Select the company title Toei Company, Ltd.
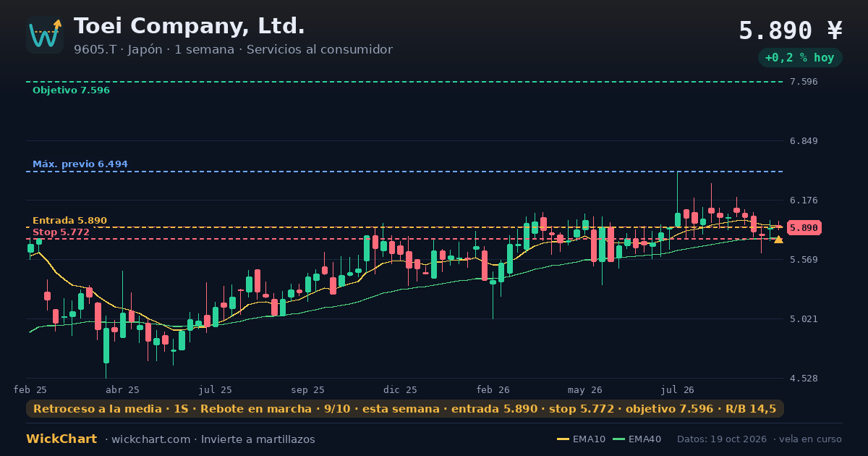The height and width of the screenshot is (456, 868). click(x=190, y=26)
